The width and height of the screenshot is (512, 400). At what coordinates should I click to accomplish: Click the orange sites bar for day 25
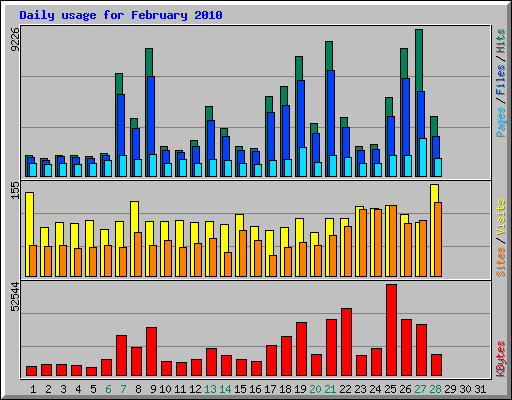click(x=393, y=241)
